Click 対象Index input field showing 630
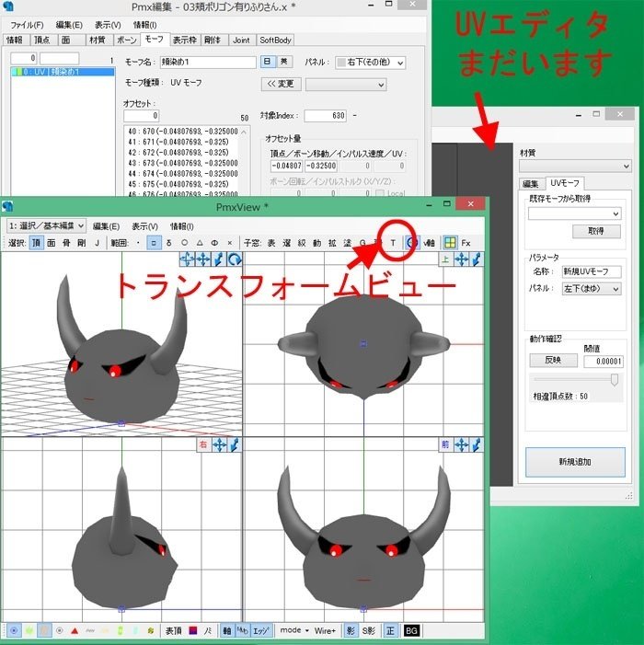 (x=326, y=116)
